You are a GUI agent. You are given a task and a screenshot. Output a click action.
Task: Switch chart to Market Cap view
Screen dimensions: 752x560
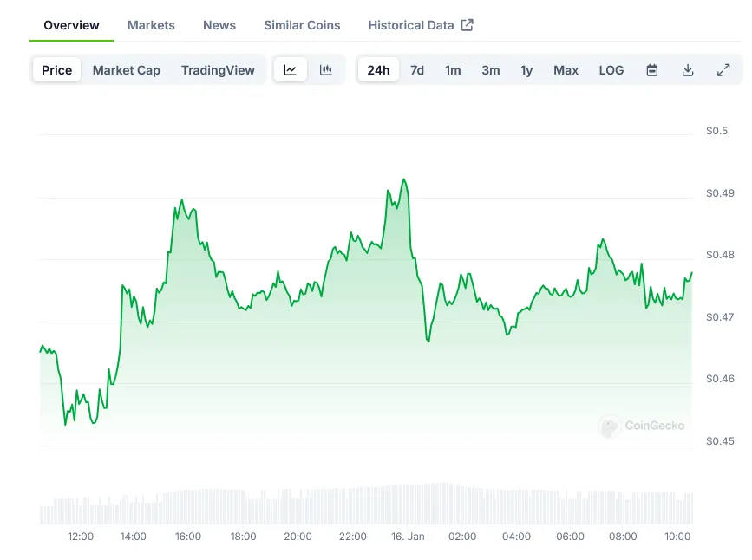click(126, 69)
